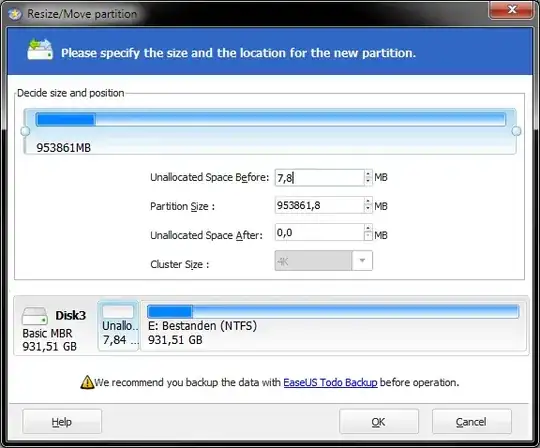Click the Decide size and position heading
This screenshot has height=448, width=540.
71,93
